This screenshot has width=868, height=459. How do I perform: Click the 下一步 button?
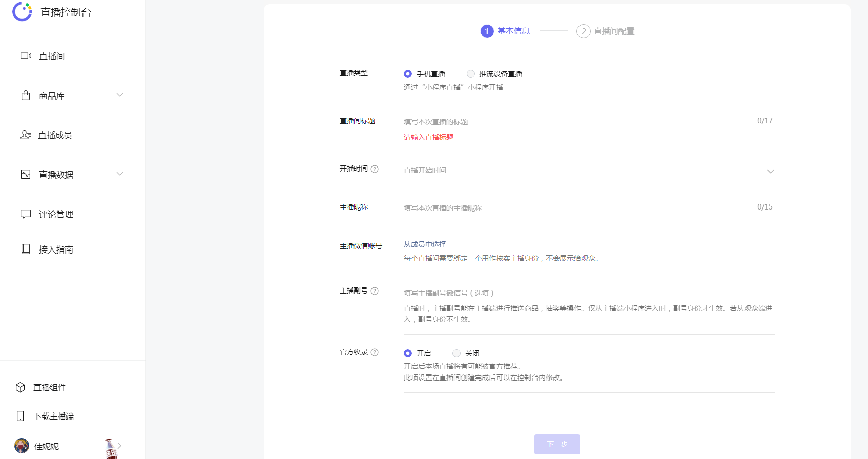(x=557, y=444)
